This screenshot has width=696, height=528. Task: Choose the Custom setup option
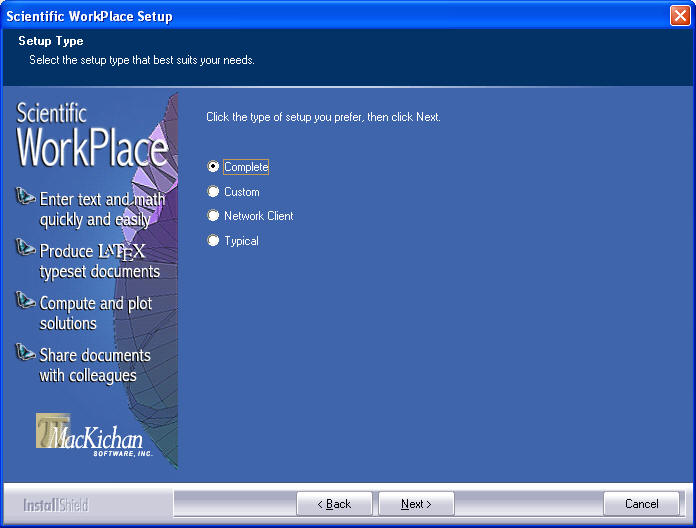point(213,191)
